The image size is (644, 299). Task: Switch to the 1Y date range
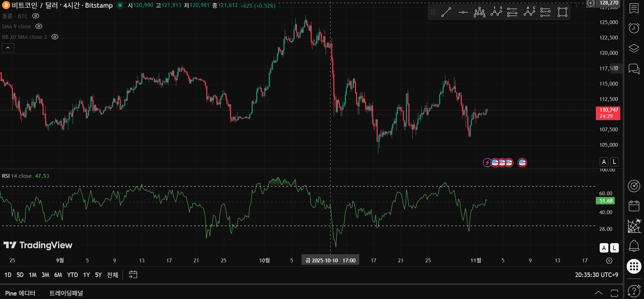click(x=87, y=275)
